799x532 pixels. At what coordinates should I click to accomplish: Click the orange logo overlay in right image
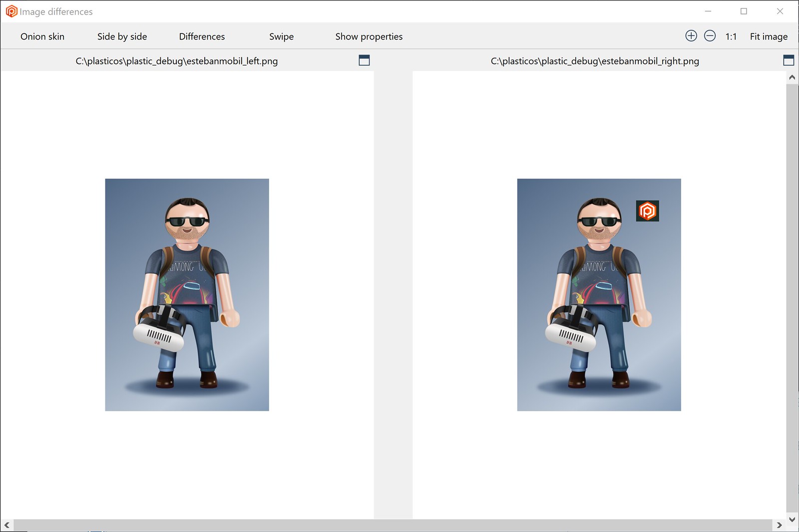[648, 211]
